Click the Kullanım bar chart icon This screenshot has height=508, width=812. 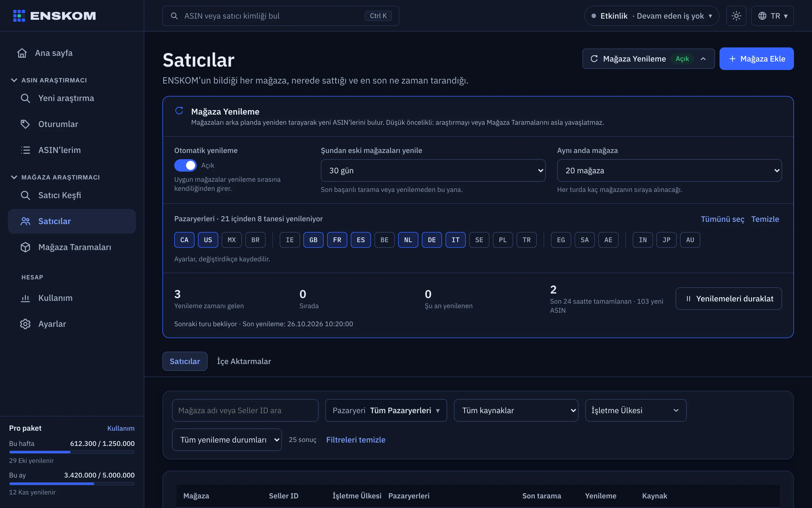25,298
